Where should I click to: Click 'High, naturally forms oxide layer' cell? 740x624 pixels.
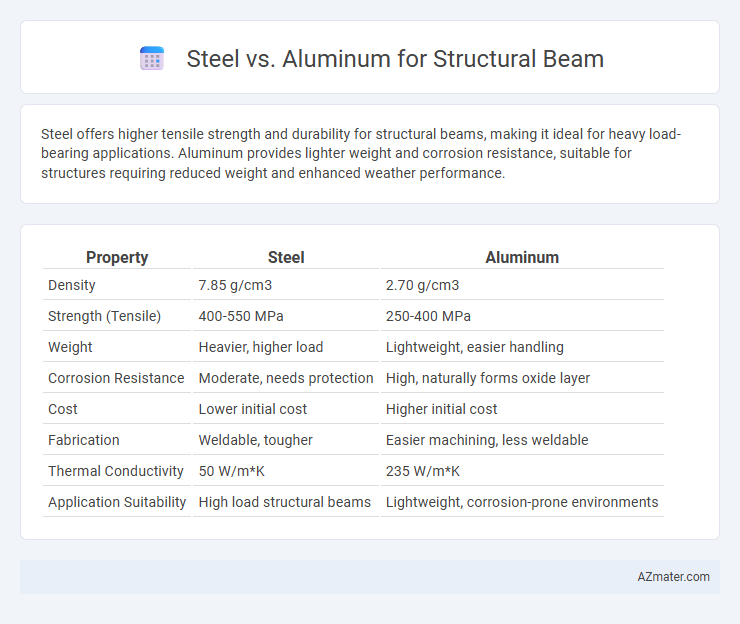(488, 378)
